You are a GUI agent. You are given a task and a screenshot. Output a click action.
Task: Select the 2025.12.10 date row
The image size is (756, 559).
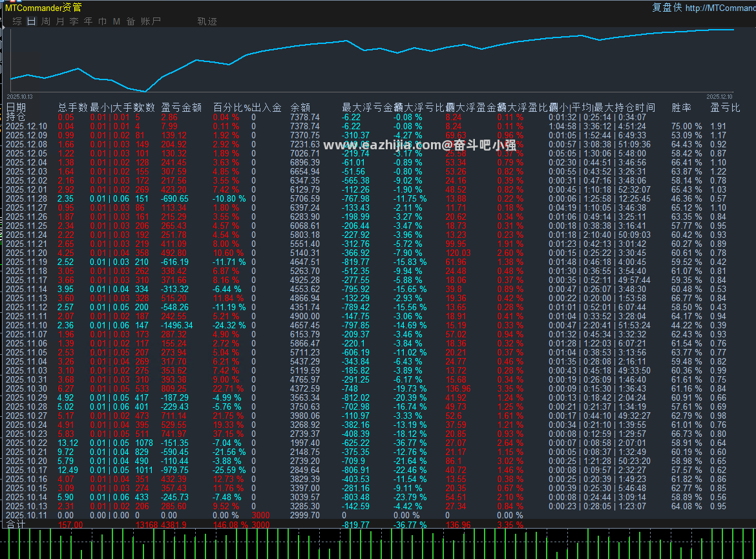26,127
